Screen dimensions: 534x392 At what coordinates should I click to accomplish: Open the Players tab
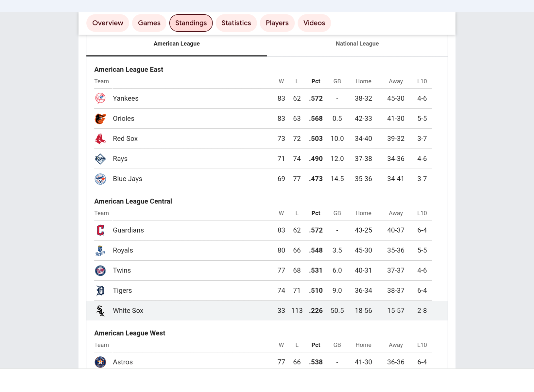click(x=277, y=23)
